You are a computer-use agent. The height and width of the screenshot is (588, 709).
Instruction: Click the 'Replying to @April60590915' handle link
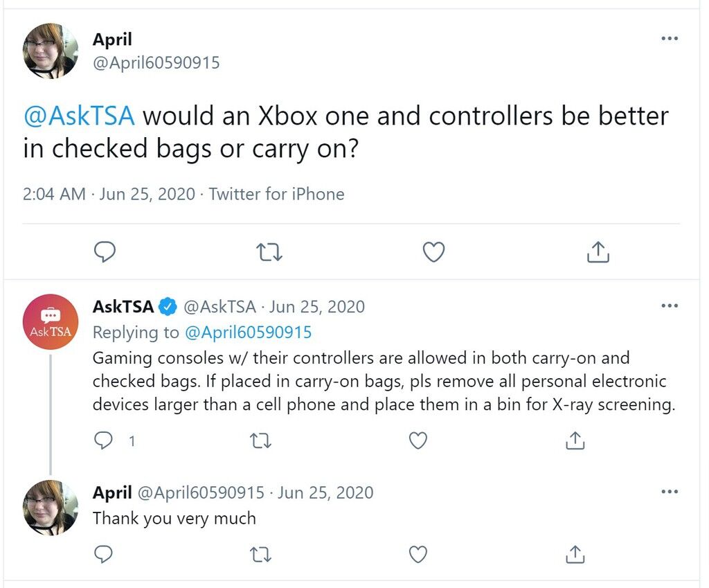(249, 332)
